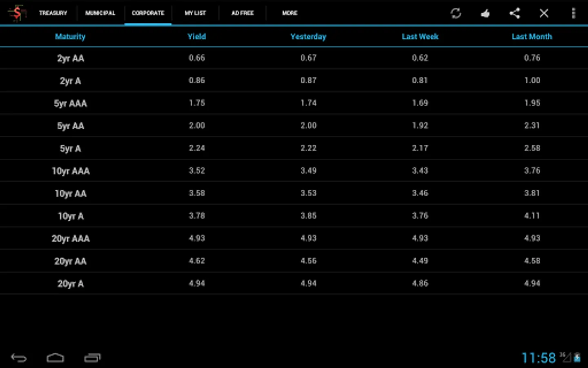Select the 5yr A row label
This screenshot has width=588, height=368.
(70, 148)
